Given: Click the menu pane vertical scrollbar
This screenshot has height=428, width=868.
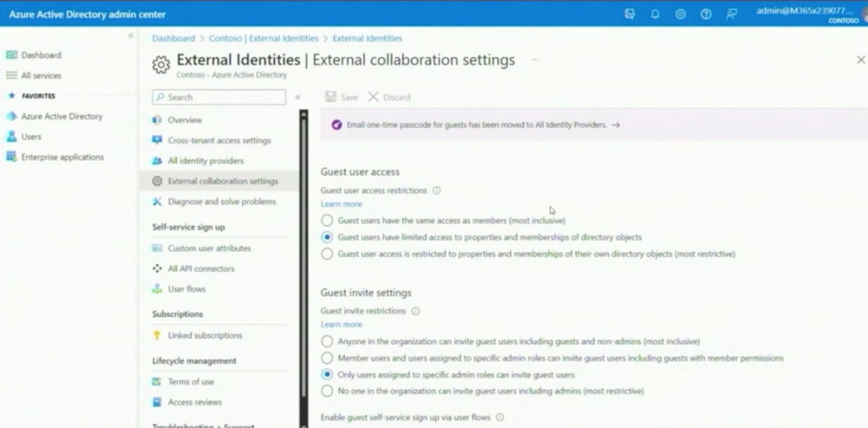Looking at the screenshot, I should pos(303,257).
